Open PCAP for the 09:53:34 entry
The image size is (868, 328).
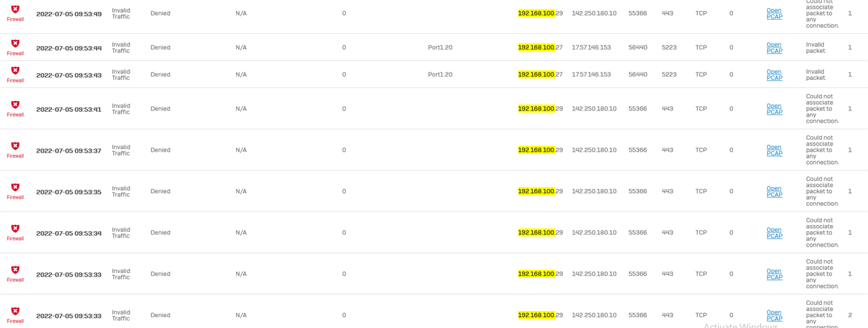[x=774, y=233]
